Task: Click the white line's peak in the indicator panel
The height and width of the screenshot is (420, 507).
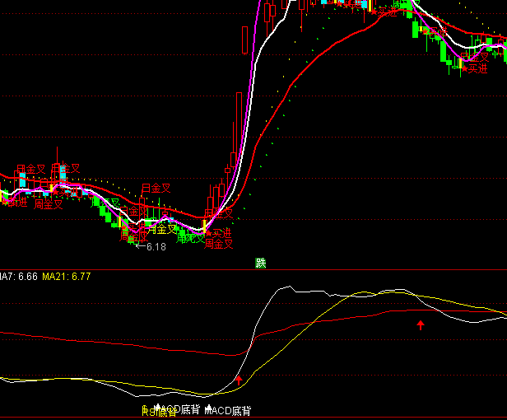Action: coord(286,287)
